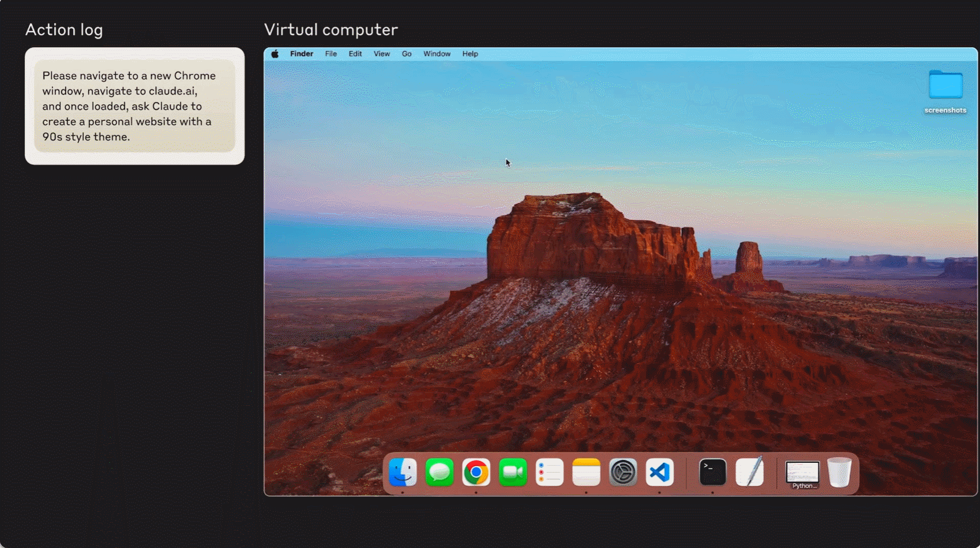Open the Finder application menu

click(x=302, y=54)
